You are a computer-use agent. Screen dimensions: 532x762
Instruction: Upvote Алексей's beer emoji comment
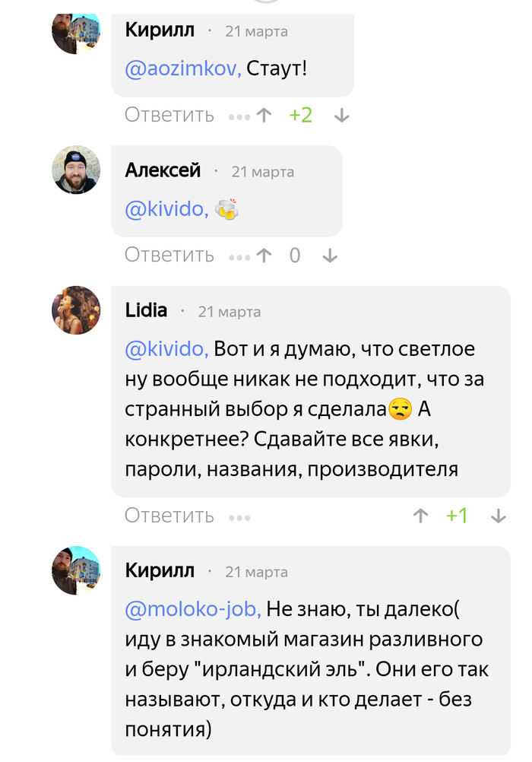(264, 256)
